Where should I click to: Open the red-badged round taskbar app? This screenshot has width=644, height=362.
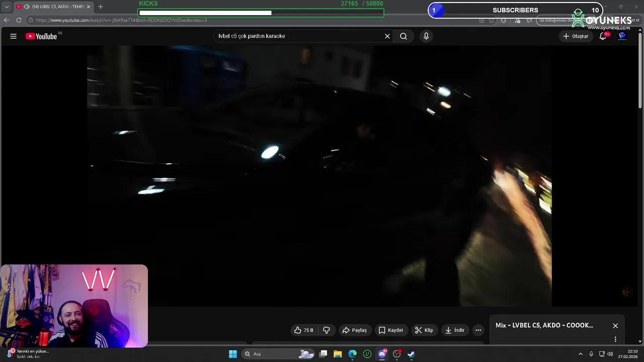[x=396, y=354]
